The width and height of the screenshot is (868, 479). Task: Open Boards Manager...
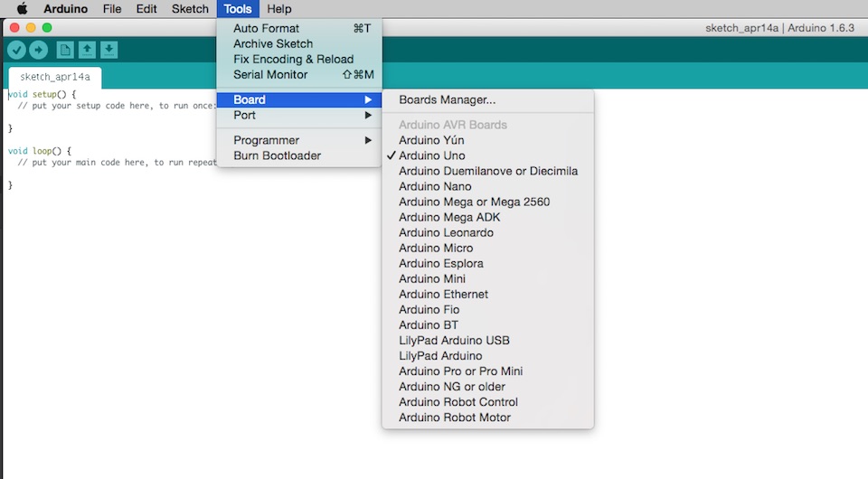pos(487,100)
